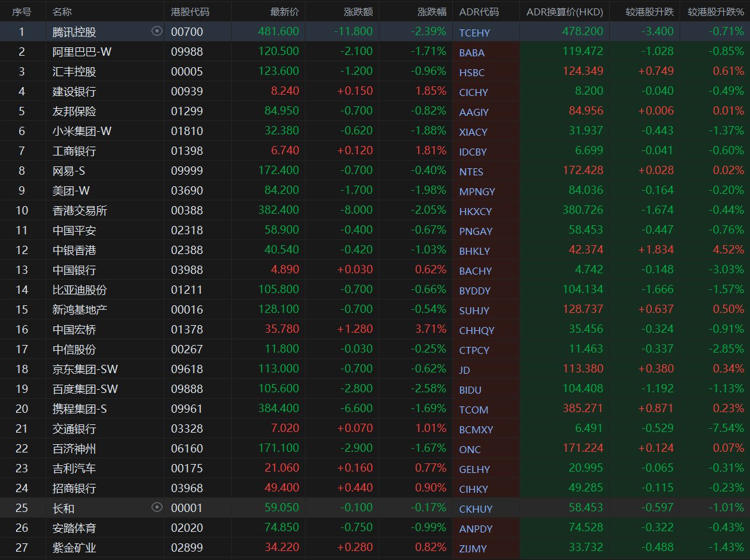The height and width of the screenshot is (560, 750).
Task: Open the BABA ADR code
Action: click(x=471, y=52)
